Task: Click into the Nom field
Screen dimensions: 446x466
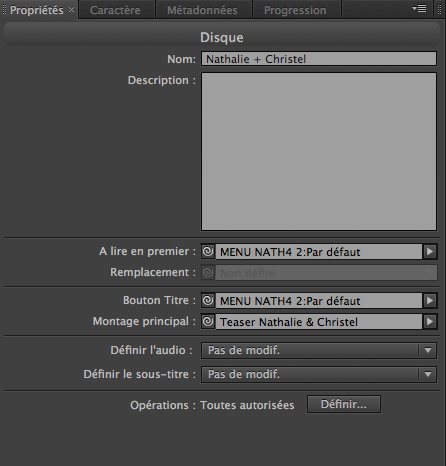Action: pos(319,59)
